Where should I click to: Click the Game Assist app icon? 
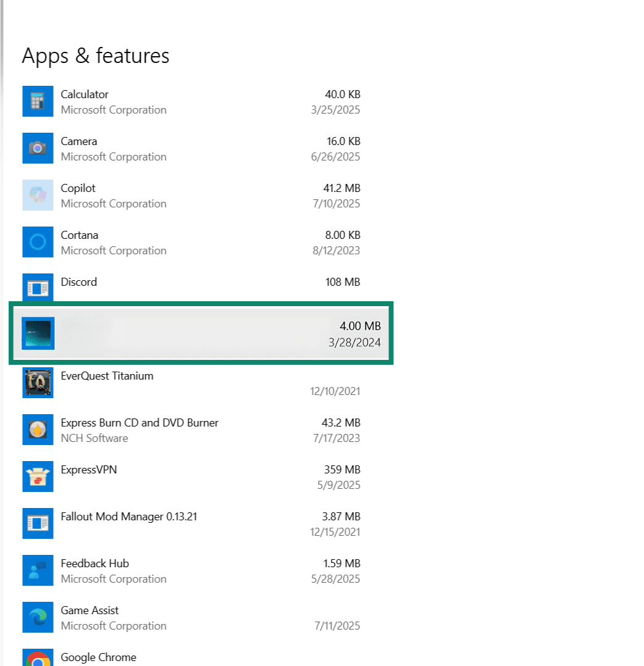coord(38,617)
